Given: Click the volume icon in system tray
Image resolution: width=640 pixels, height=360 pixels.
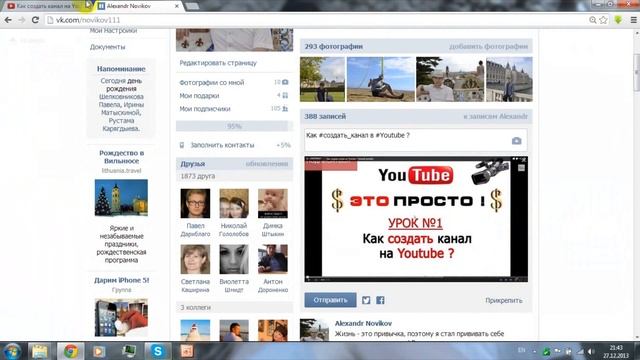Looking at the screenshot, I should (x=591, y=351).
